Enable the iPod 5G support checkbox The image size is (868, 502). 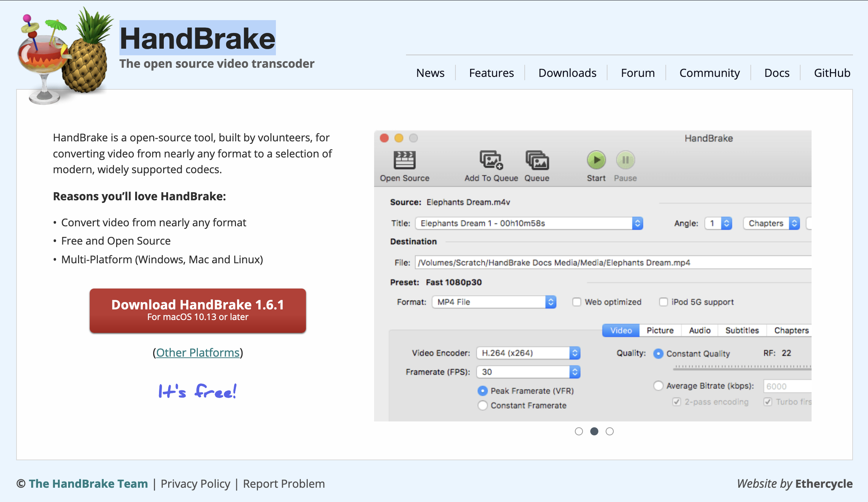(663, 302)
